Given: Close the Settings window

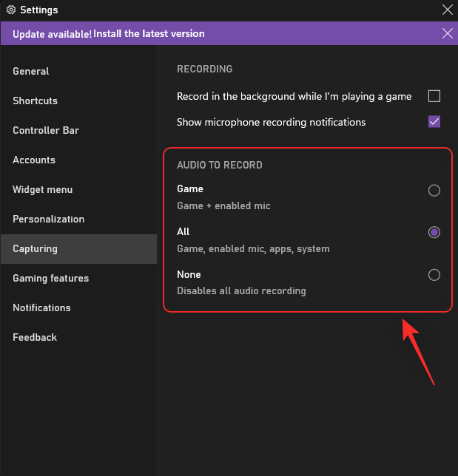Looking at the screenshot, I should coord(447,10).
